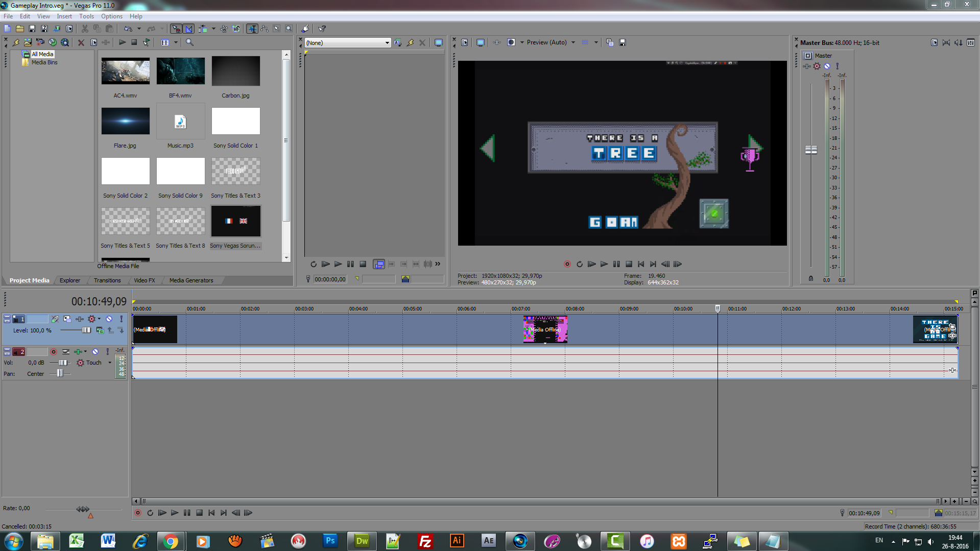Open the Options menu
980x551 pixels.
click(112, 16)
